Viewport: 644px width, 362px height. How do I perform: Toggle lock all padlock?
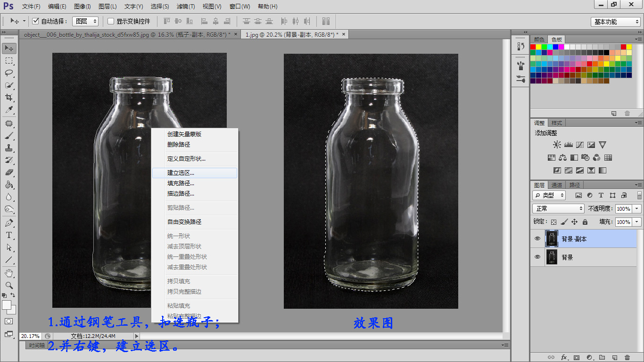coord(585,222)
